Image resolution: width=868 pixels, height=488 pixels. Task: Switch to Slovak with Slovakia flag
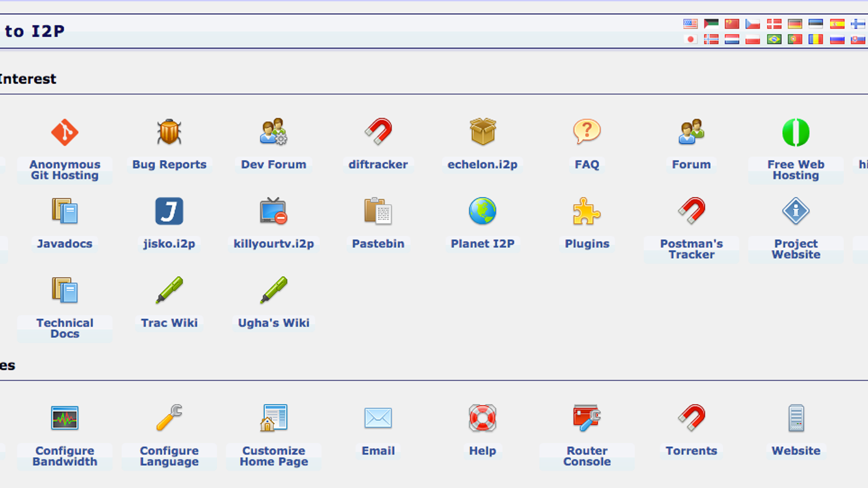858,39
